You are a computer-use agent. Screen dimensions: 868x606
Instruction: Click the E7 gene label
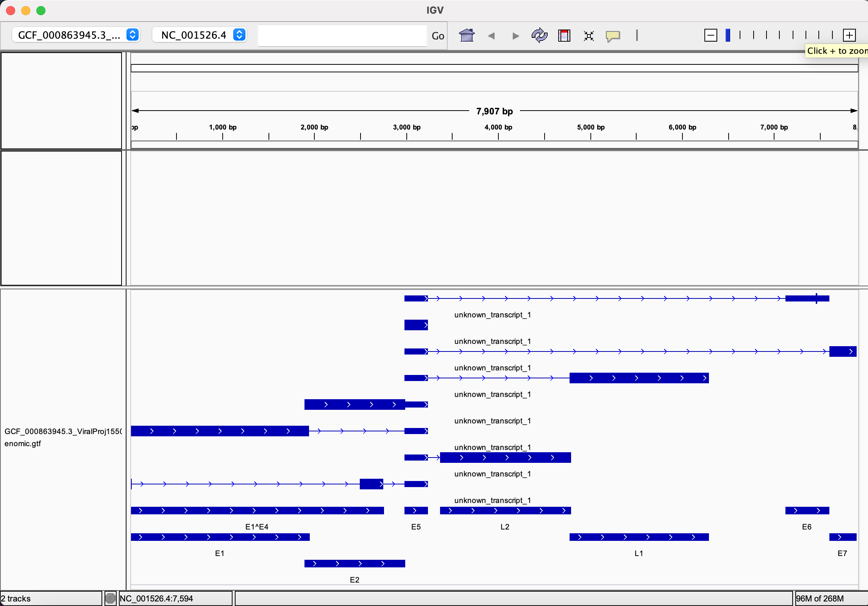coord(842,553)
